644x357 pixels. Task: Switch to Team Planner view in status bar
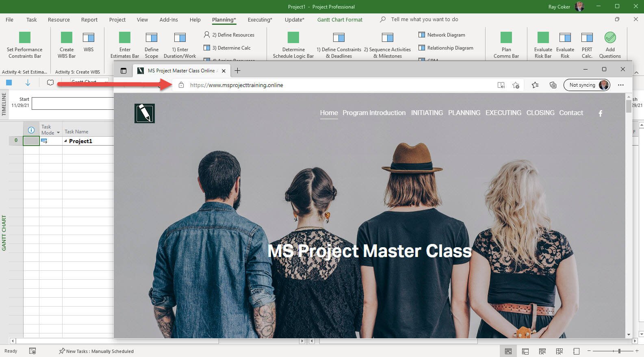point(542,351)
